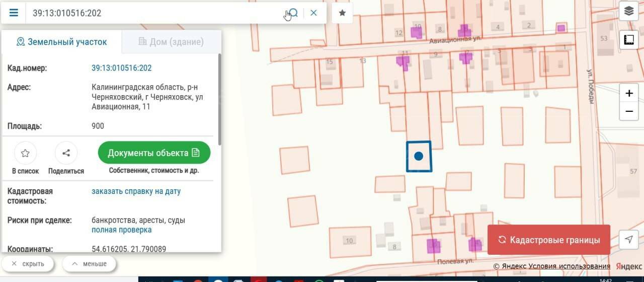
Task: Open the полная проверка link
Action: pyautogui.click(x=121, y=230)
